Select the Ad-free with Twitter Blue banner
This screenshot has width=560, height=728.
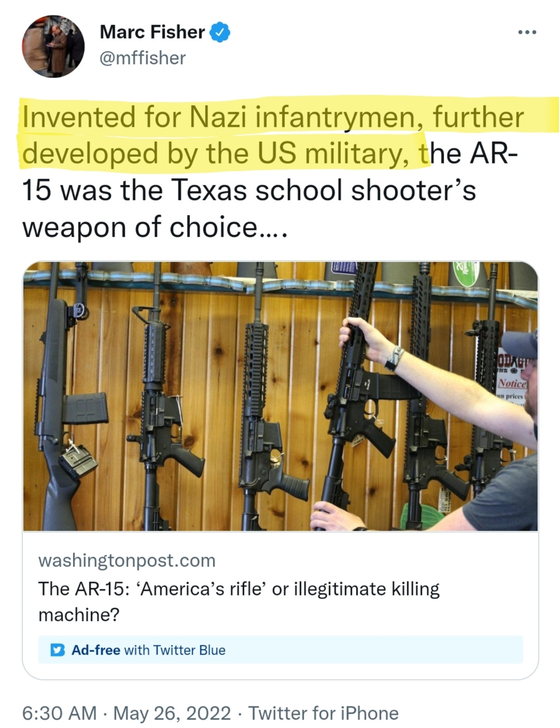pos(281,650)
